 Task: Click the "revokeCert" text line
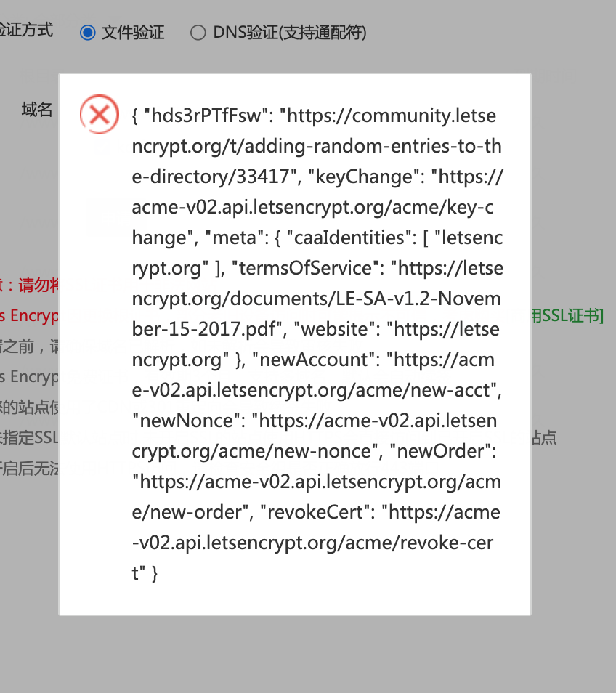click(x=316, y=512)
